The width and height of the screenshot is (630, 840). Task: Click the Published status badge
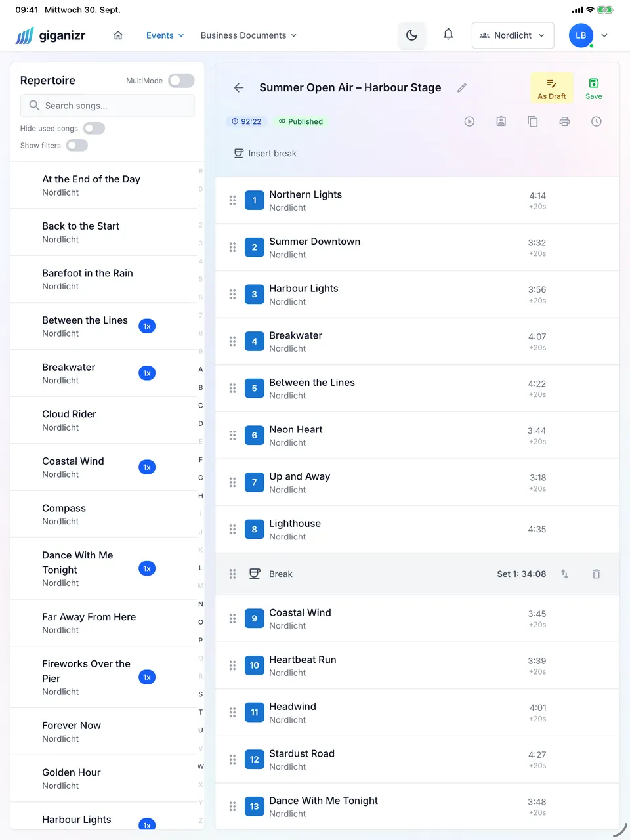point(301,121)
